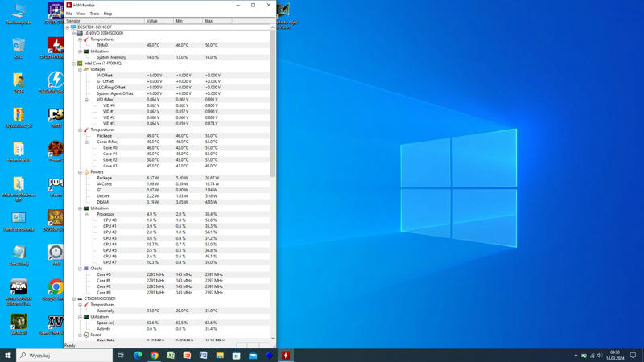Viewport: 644px width, 362px height.
Task: Launch Microsoft Edge from the taskbar
Action: [x=138, y=356]
